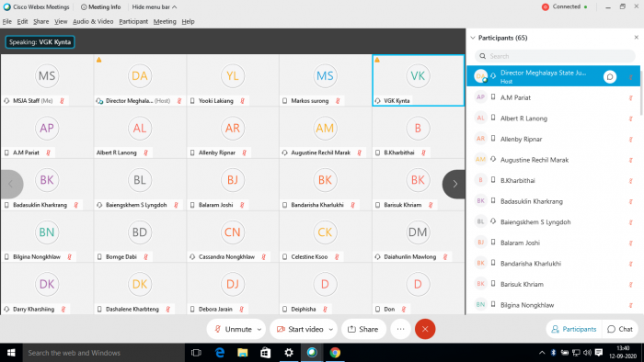Open Meeting Info
This screenshot has height=362, width=644.
tap(100, 7)
